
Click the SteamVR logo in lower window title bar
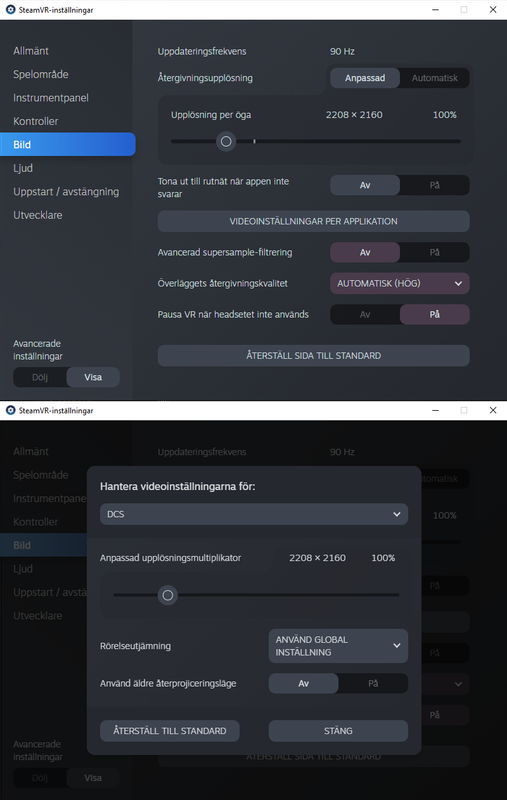(x=10, y=410)
